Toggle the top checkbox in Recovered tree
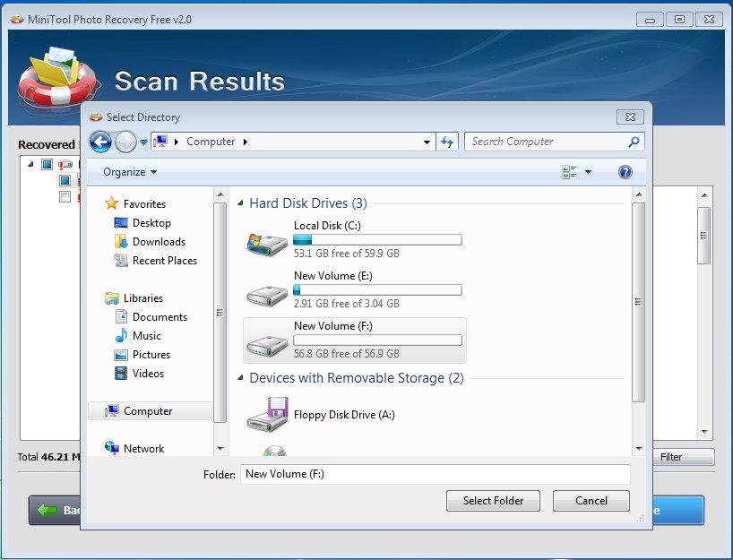Image resolution: width=733 pixels, height=560 pixels. 47,164
